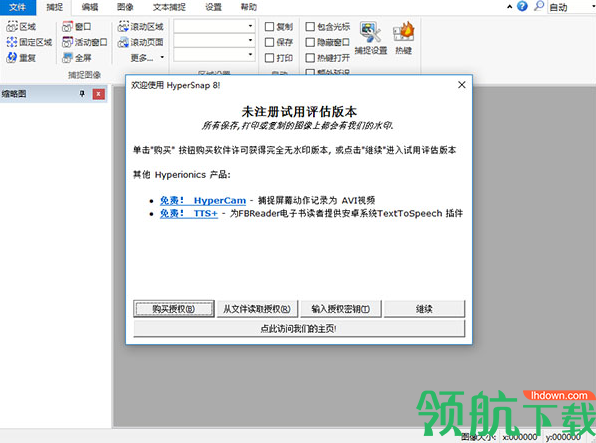Capture a 窗口 window
Image resolution: width=596 pixels, height=443 pixels.
tap(76, 27)
